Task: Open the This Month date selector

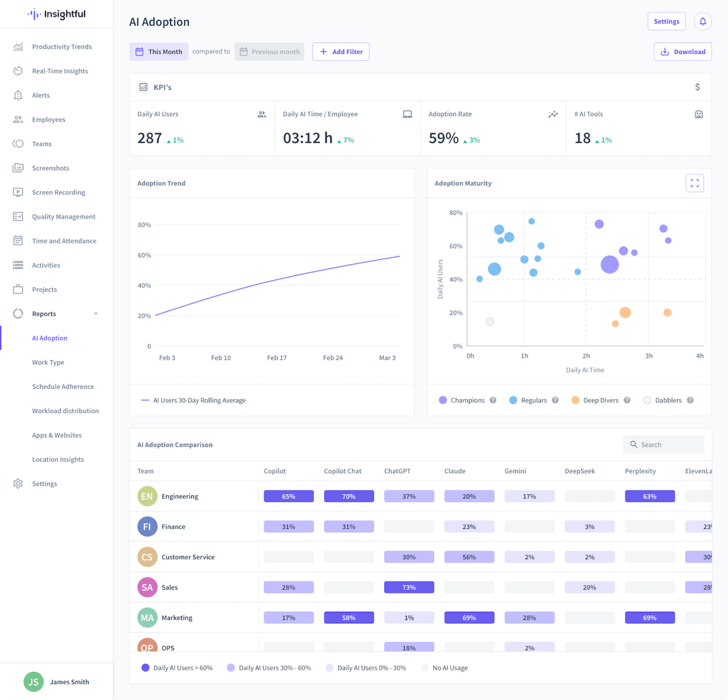Action: click(x=159, y=52)
